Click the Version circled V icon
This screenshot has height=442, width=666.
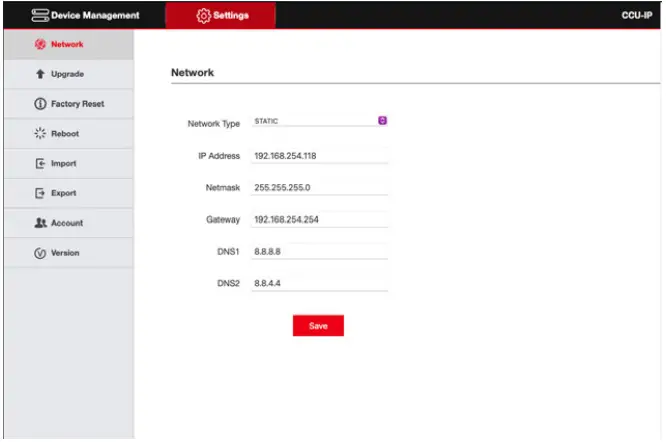coord(40,253)
